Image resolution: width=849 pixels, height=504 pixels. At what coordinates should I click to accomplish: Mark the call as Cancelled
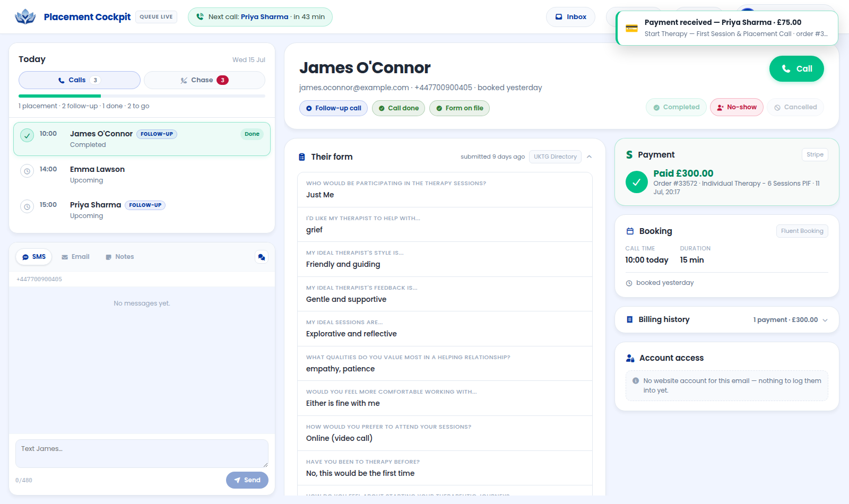[x=795, y=107]
